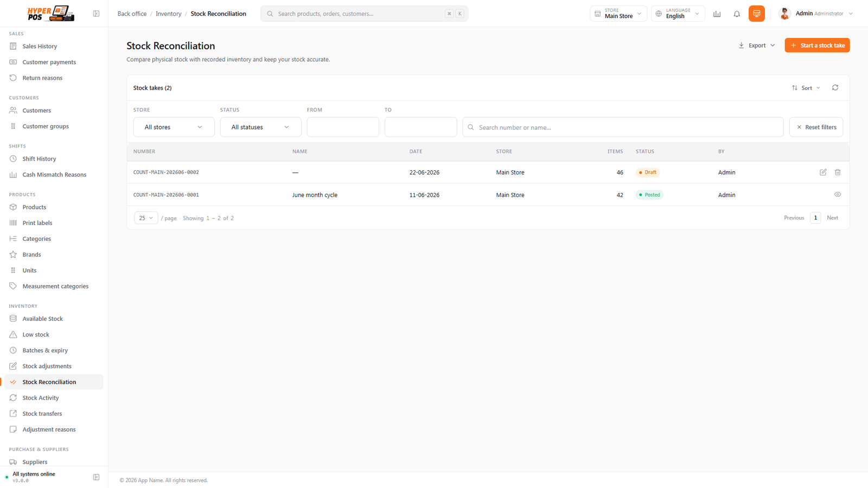View posted stock take COUNT-MAIN-202606-0001
Viewport: 868px width, 488px height.
tap(838, 194)
